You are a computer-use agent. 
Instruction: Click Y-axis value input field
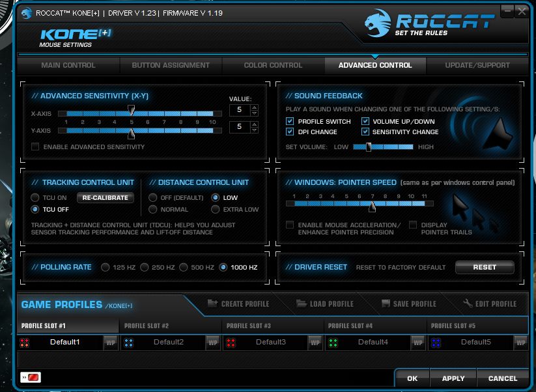click(x=240, y=127)
